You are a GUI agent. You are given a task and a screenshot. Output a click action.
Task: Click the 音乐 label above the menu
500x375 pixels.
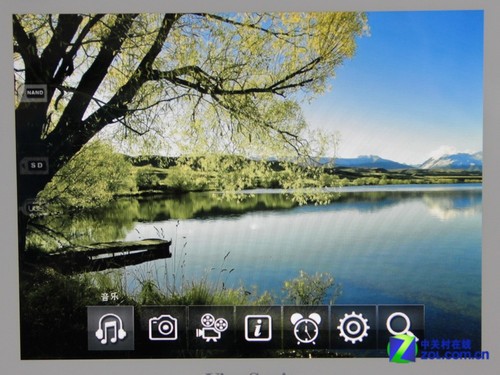109,297
